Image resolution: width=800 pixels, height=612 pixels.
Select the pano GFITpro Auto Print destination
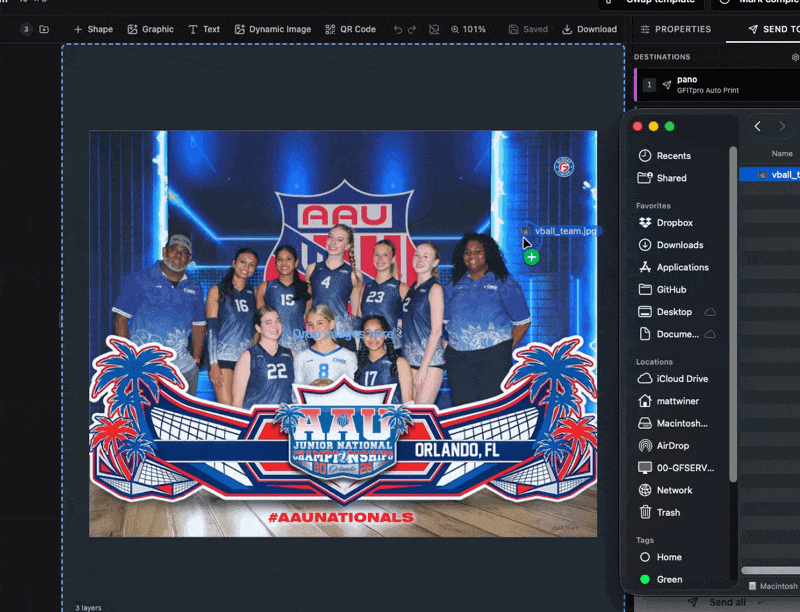717,85
